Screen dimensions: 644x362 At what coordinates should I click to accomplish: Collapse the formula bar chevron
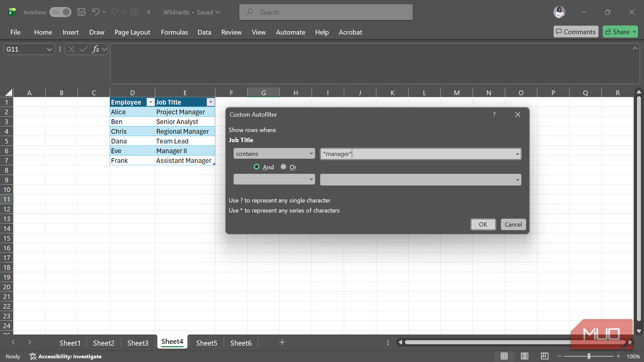pyautogui.click(x=635, y=49)
